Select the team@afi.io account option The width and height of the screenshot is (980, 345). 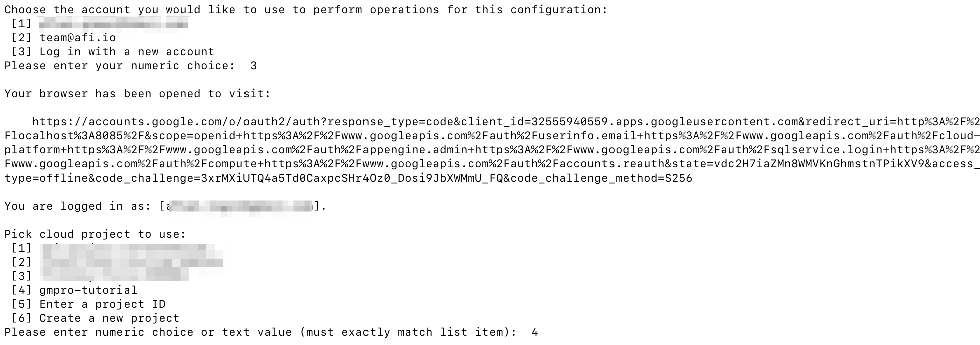coord(77,38)
